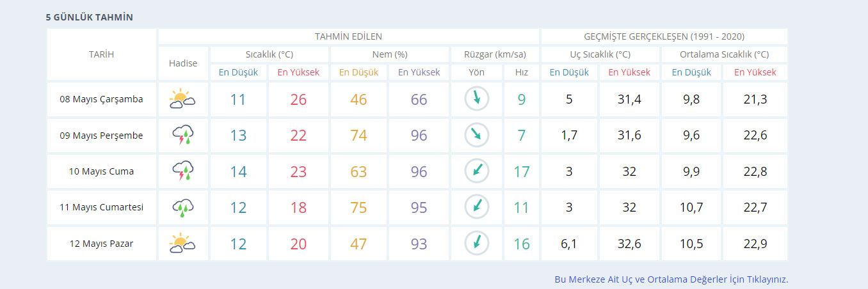This screenshot has width=868, height=289.
Task: Click the TARİH column header
Action: pyautogui.click(x=101, y=54)
